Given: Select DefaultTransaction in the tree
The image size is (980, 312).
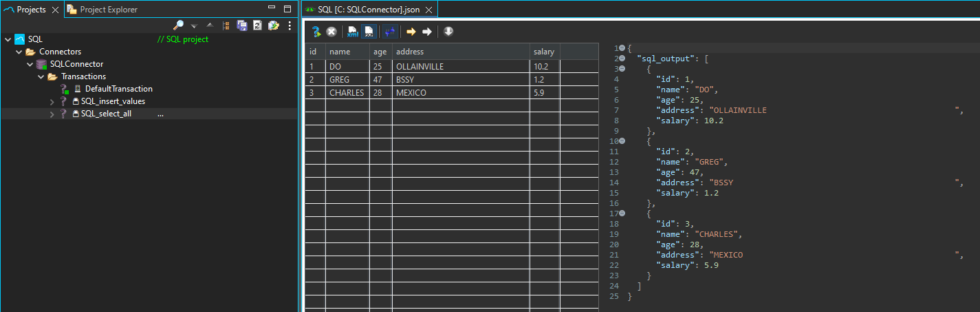Looking at the screenshot, I should (118, 89).
